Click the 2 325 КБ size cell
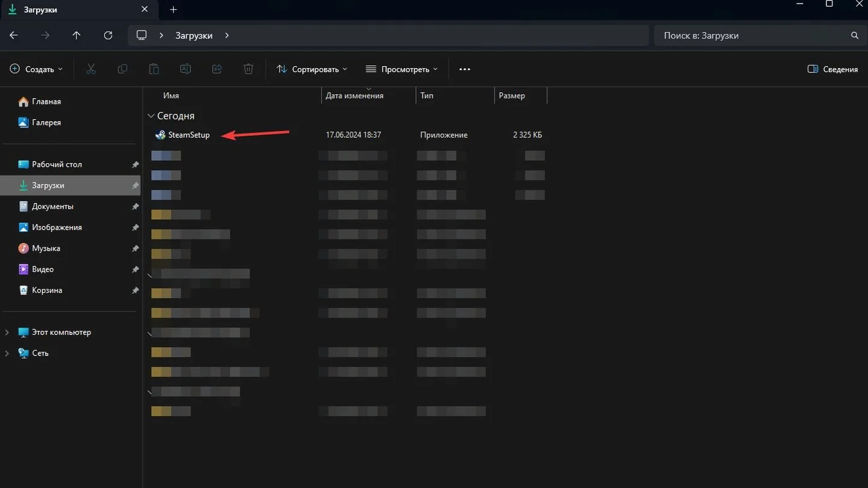Screen dimensions: 868x488 click(527, 135)
